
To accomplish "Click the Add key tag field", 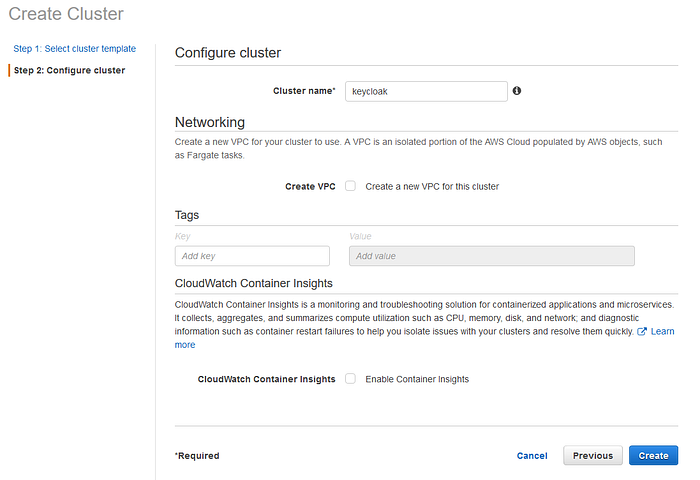I will tap(252, 256).
